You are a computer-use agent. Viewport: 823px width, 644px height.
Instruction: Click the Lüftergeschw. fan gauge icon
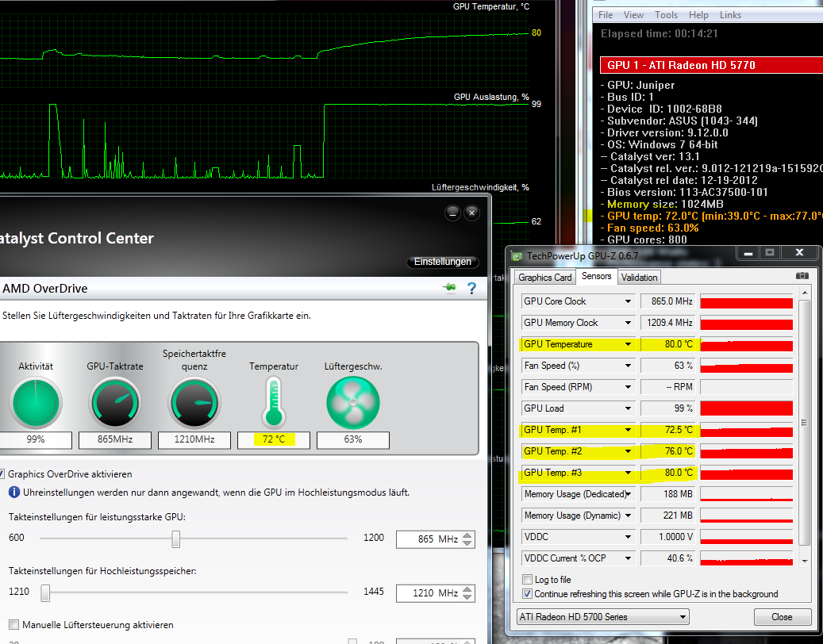(x=352, y=403)
